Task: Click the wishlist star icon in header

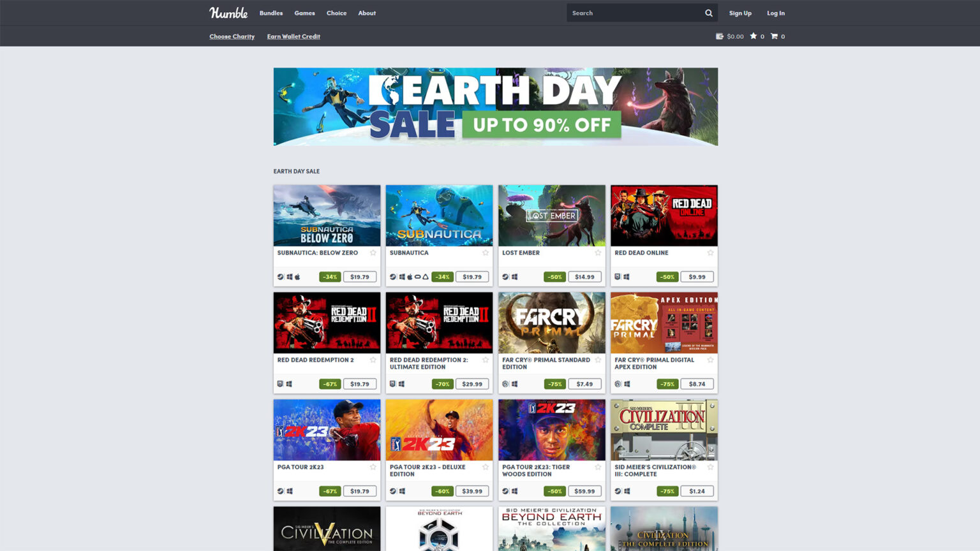Action: 754,36
